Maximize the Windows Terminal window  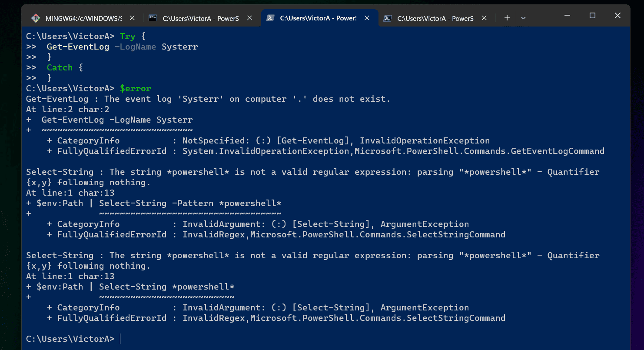pyautogui.click(x=592, y=16)
